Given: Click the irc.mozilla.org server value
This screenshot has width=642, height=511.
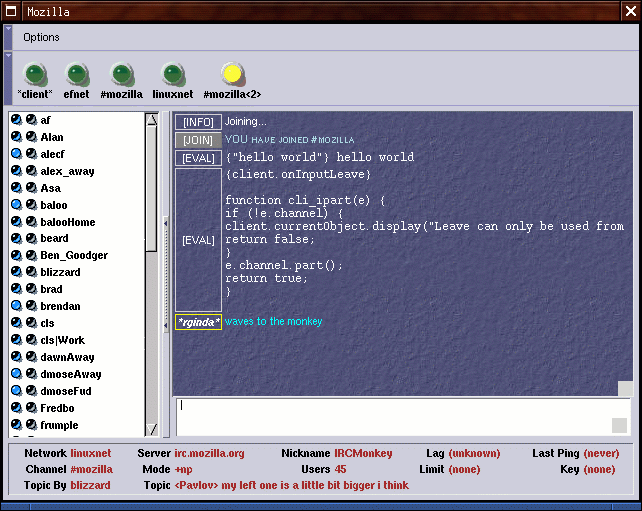Looking at the screenshot, I should pyautogui.click(x=209, y=453).
